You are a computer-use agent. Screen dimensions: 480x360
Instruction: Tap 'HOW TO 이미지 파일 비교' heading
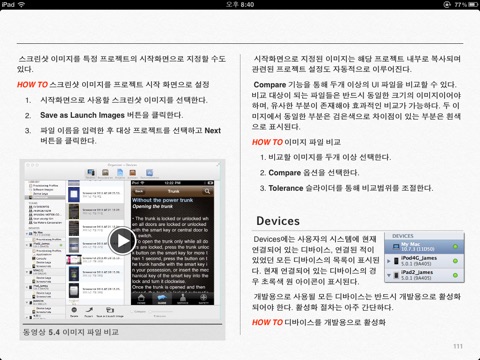coord(296,142)
